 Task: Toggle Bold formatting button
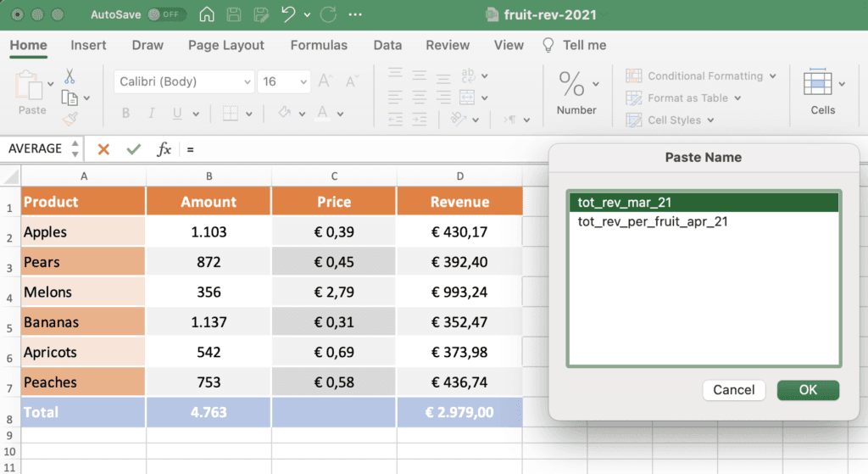[125, 114]
